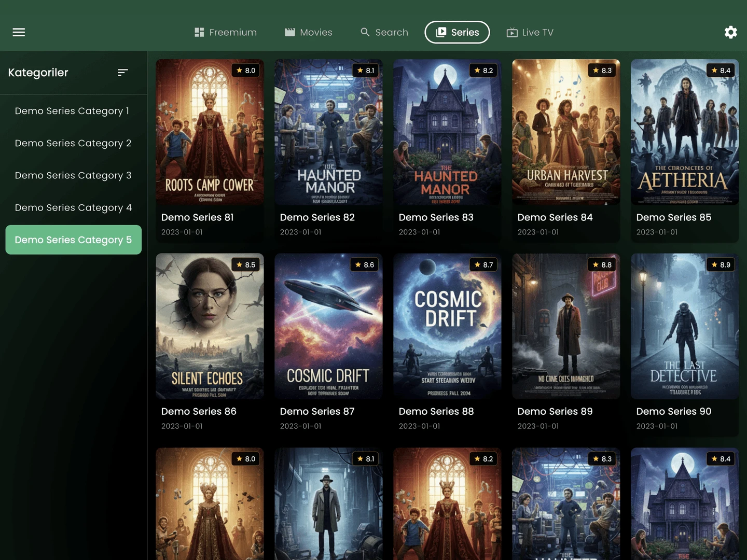Click the Demo Series 86 title
The height and width of the screenshot is (560, 747).
click(199, 411)
